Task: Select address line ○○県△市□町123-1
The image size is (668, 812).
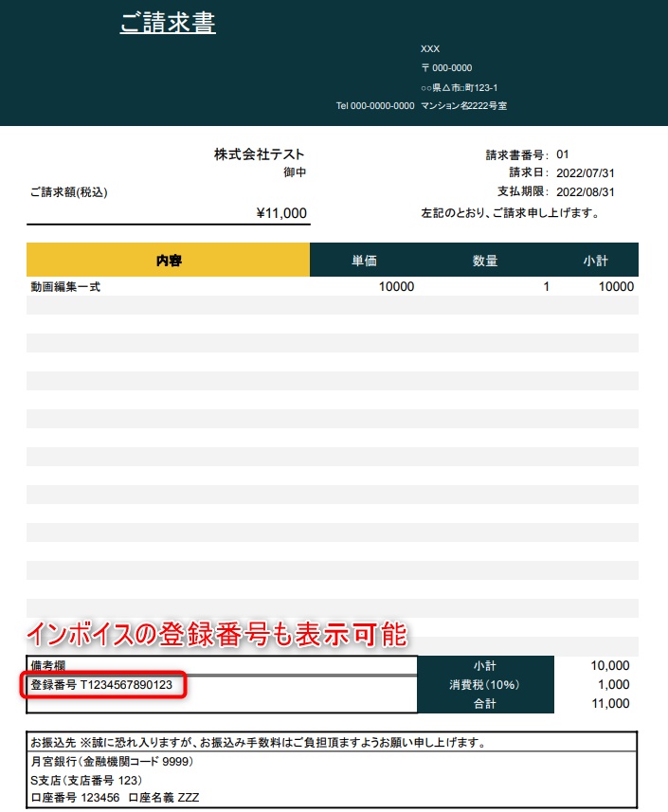Action: click(460, 87)
